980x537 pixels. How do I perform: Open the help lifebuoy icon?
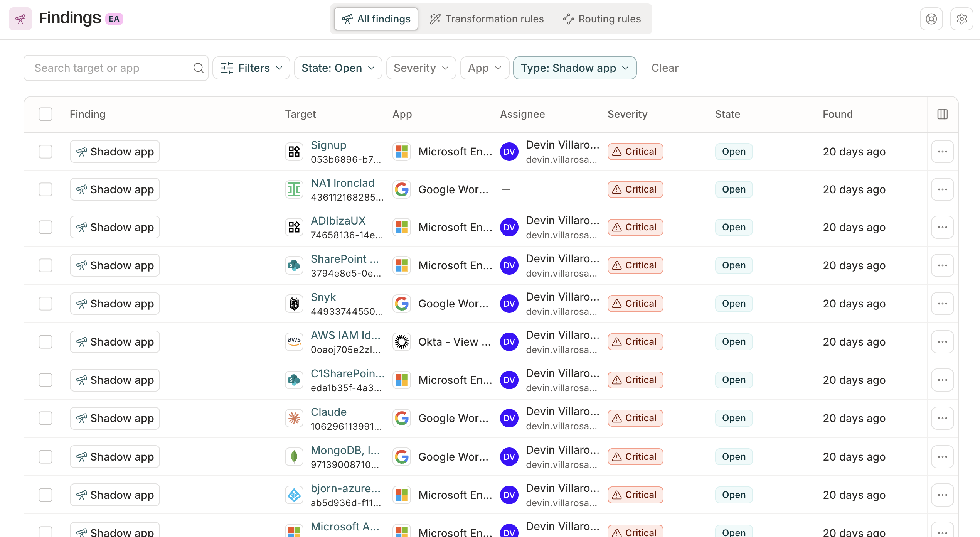931,19
